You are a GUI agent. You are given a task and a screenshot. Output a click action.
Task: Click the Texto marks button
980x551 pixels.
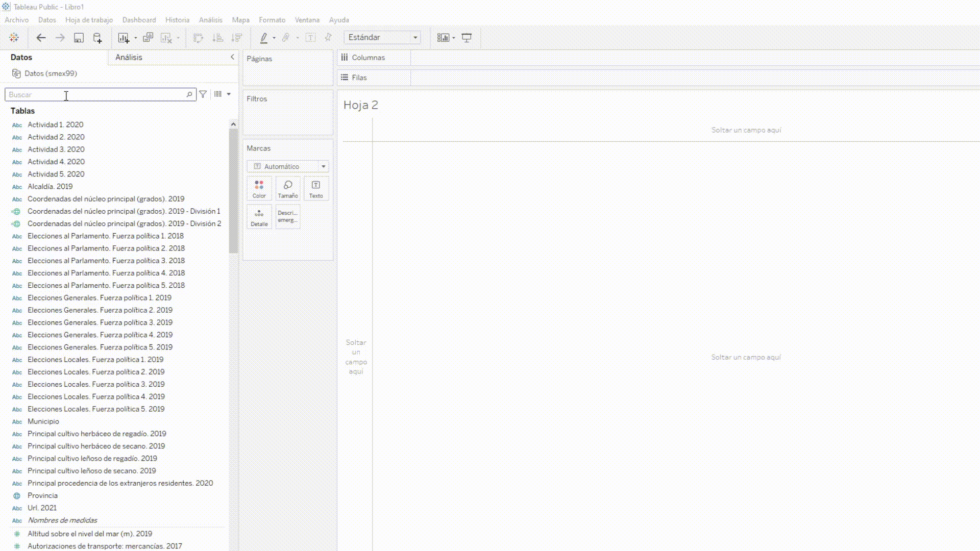pyautogui.click(x=315, y=188)
